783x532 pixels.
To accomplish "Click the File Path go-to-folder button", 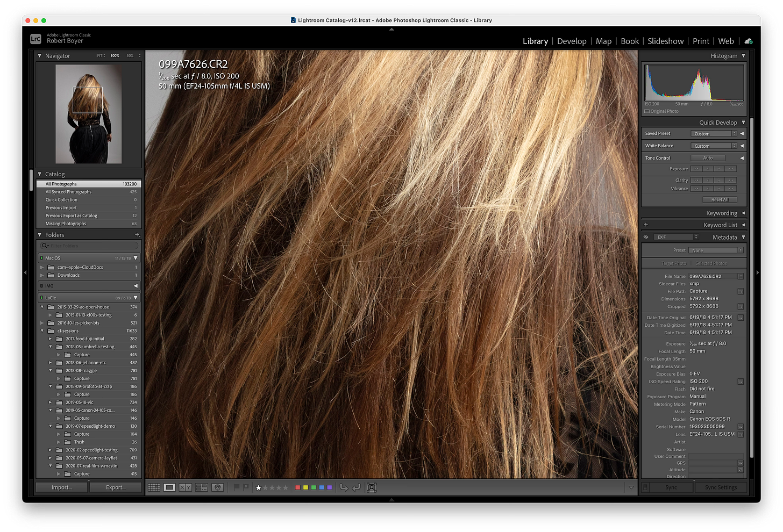I will pyautogui.click(x=741, y=291).
